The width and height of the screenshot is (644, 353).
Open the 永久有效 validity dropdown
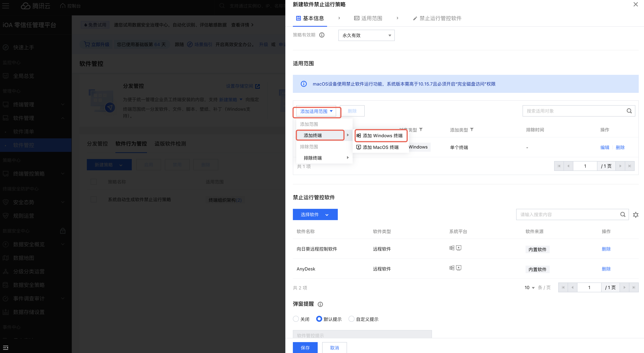coord(366,35)
